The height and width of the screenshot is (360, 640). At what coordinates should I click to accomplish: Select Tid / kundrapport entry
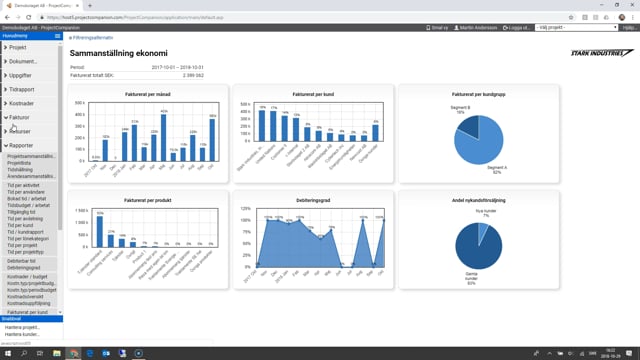click(25, 232)
